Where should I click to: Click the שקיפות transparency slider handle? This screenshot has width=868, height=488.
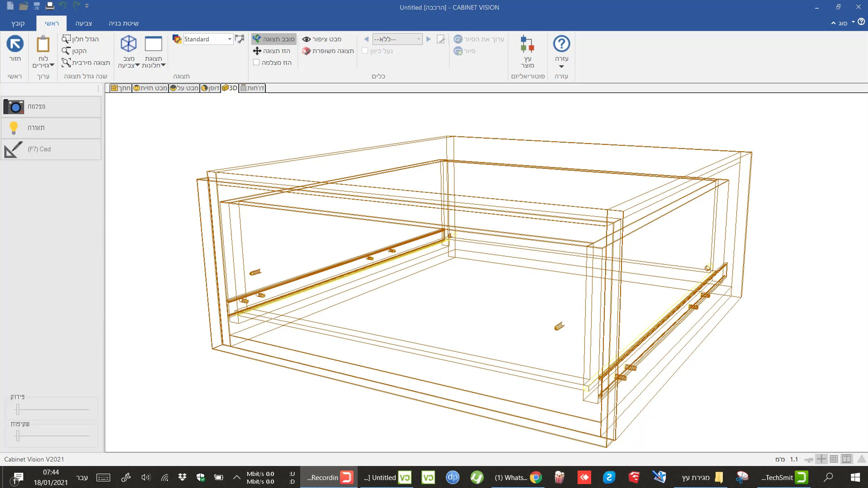[18, 435]
